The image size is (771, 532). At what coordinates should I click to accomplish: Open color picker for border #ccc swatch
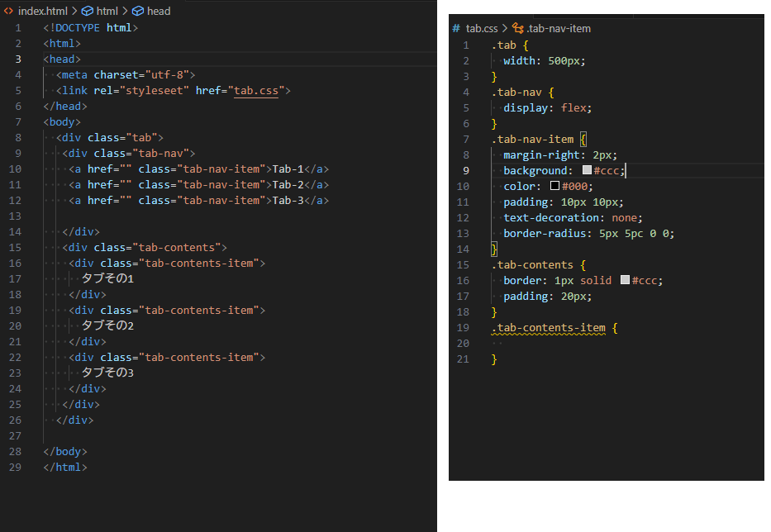coord(625,280)
